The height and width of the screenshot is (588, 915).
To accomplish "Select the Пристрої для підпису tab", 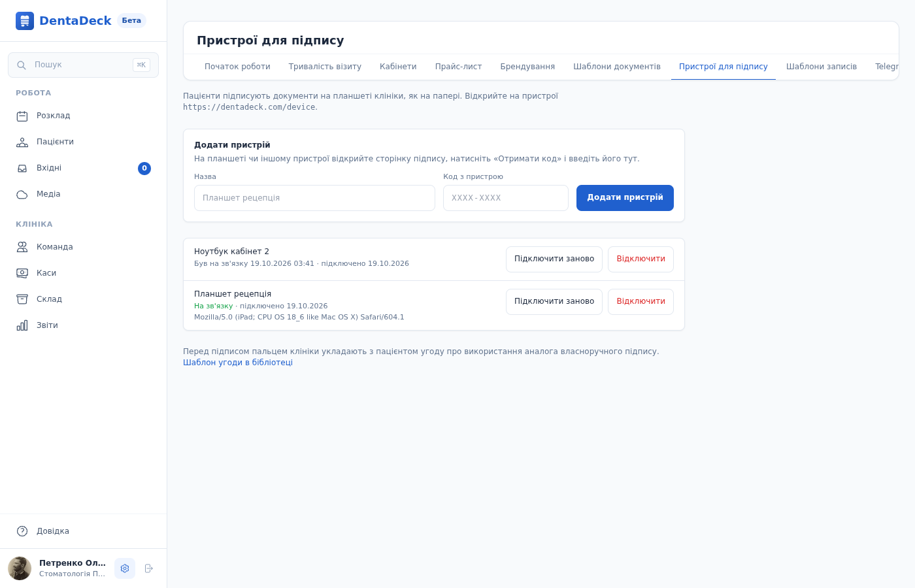I will (724, 67).
